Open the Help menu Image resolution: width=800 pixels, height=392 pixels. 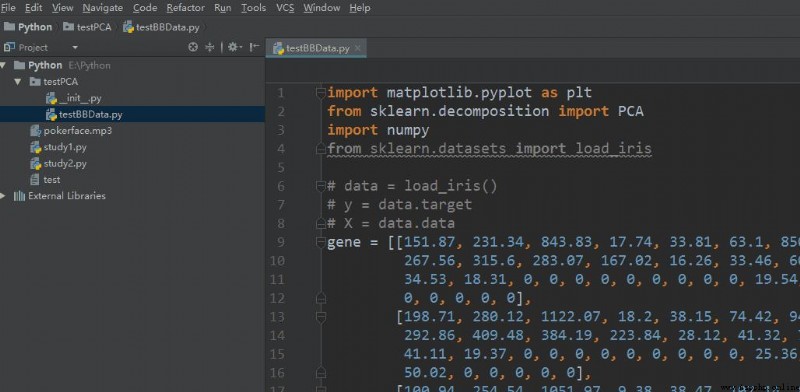360,8
